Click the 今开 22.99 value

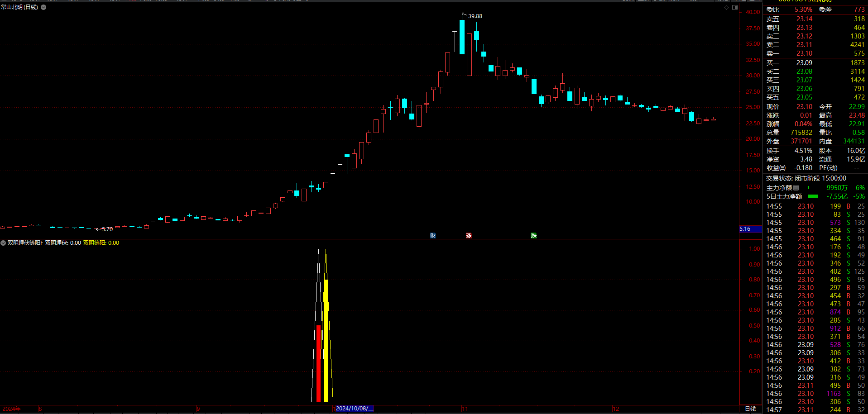point(857,107)
